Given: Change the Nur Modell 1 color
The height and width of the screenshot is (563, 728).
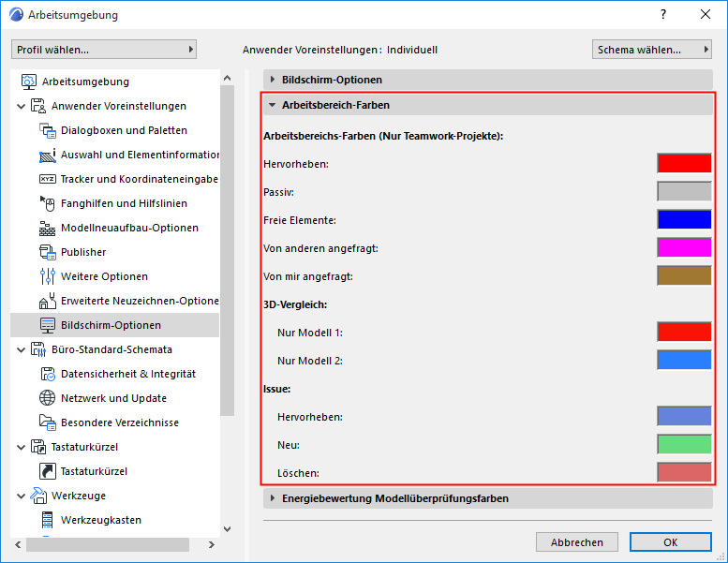Looking at the screenshot, I should (684, 332).
